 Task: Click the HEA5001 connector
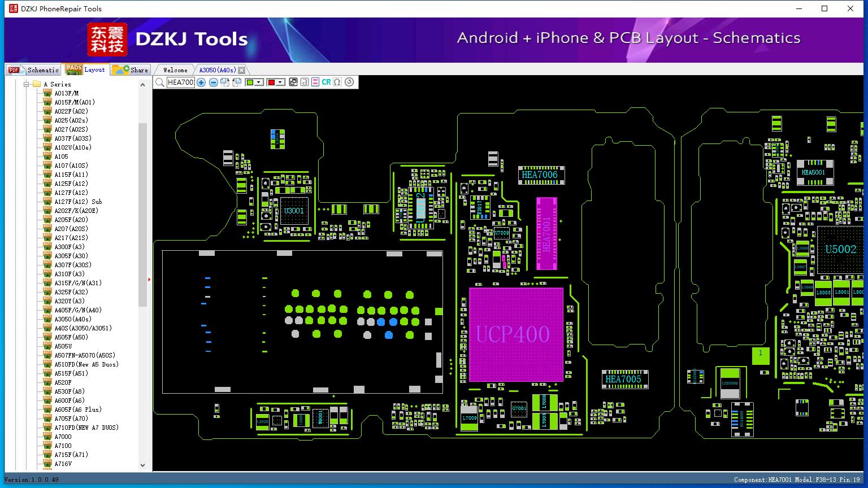(x=814, y=173)
